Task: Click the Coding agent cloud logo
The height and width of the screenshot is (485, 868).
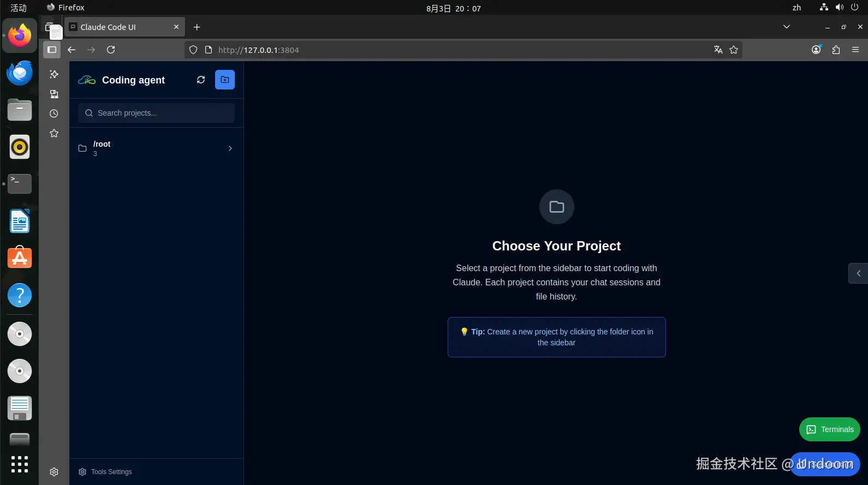Action: click(x=87, y=80)
